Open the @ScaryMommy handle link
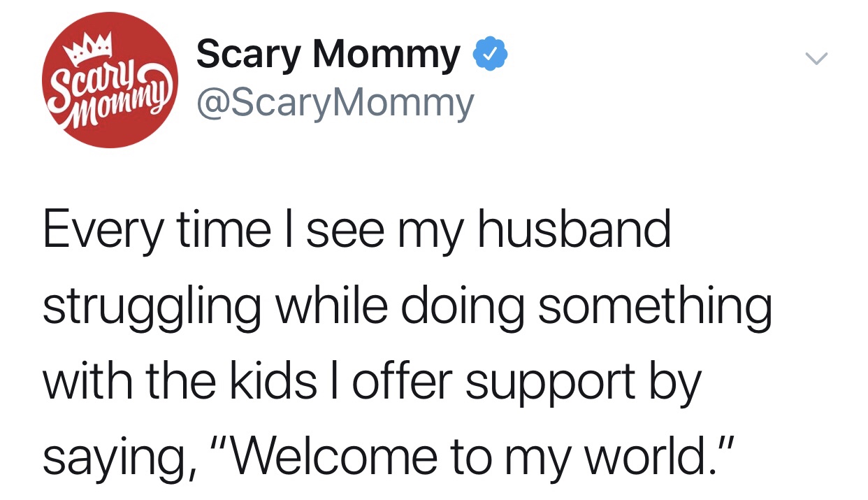The height and width of the screenshot is (500, 868). pyautogui.click(x=335, y=103)
